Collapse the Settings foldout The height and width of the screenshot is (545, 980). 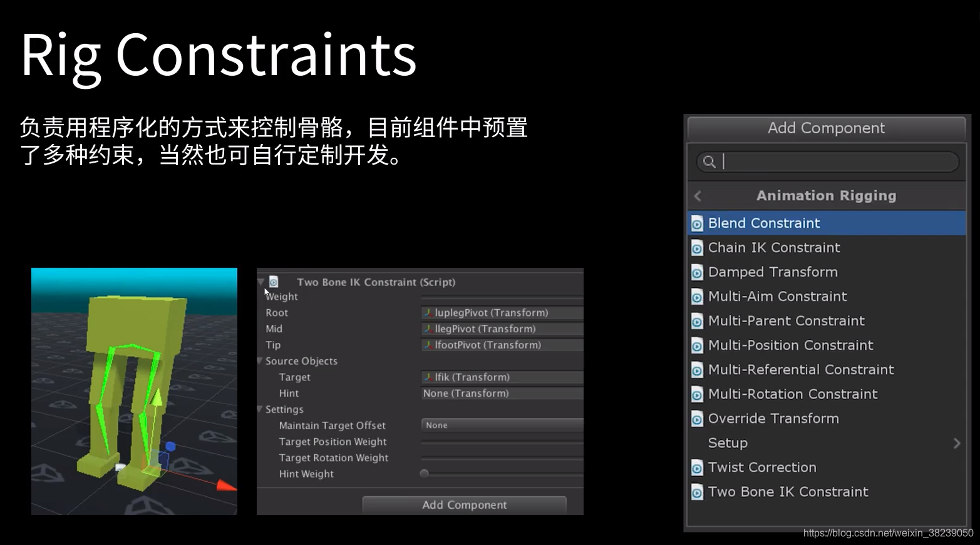[260, 409]
